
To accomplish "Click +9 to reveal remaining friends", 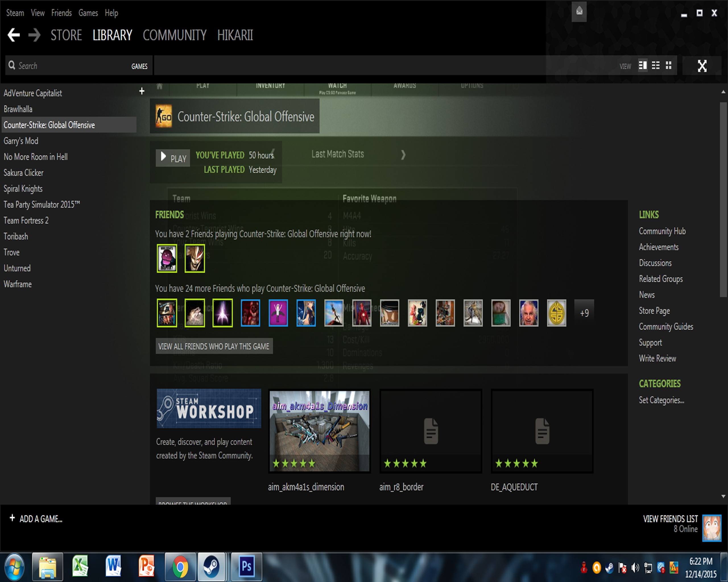I will click(x=584, y=313).
